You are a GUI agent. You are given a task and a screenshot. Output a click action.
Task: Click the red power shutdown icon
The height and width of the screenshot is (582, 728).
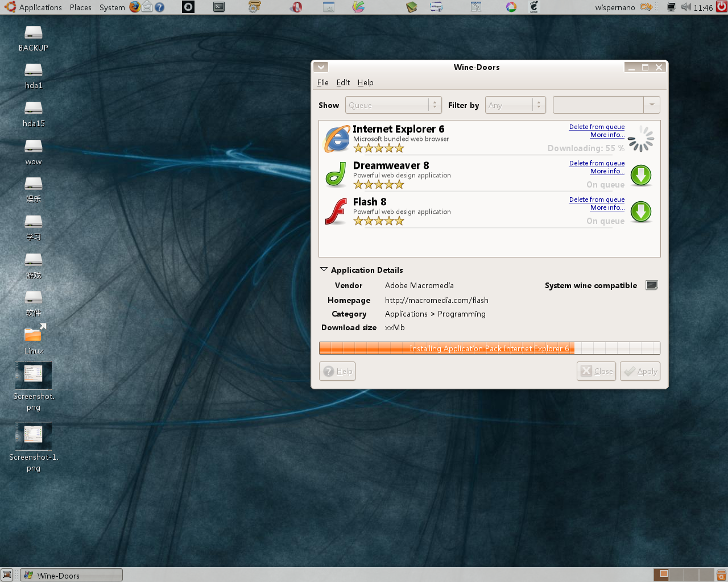point(721,7)
